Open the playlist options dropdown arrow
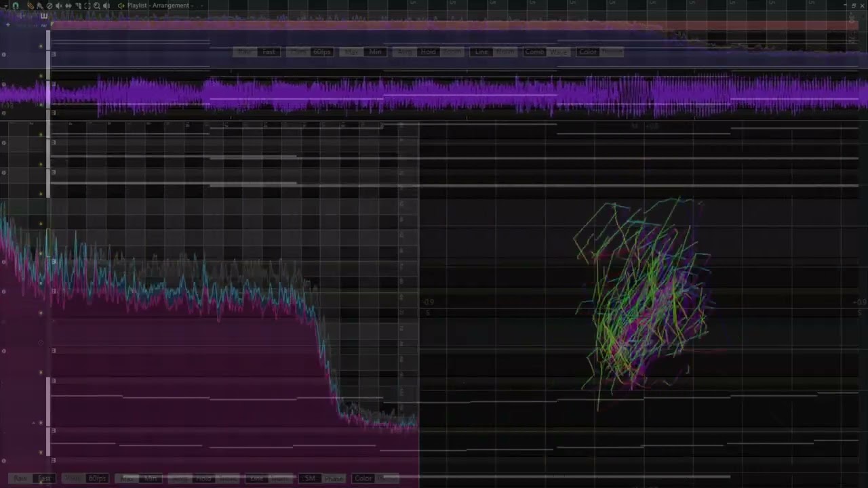This screenshot has width=868, height=488. coord(6,6)
